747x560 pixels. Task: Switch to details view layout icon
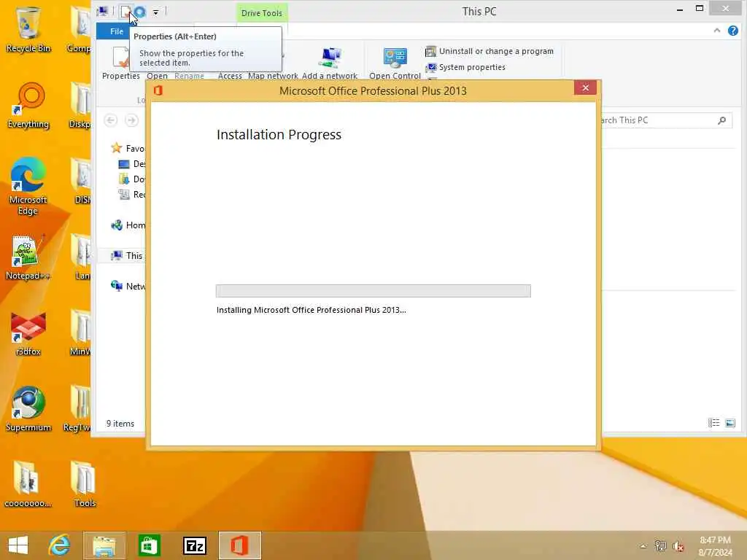(x=713, y=423)
